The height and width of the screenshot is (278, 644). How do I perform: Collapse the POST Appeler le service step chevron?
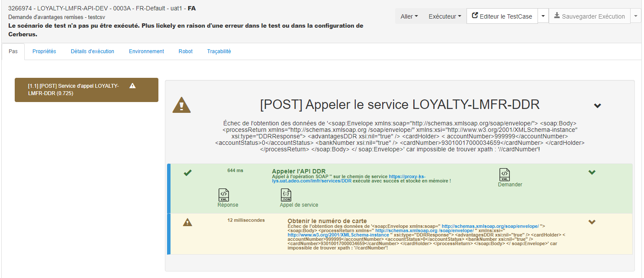(x=597, y=105)
